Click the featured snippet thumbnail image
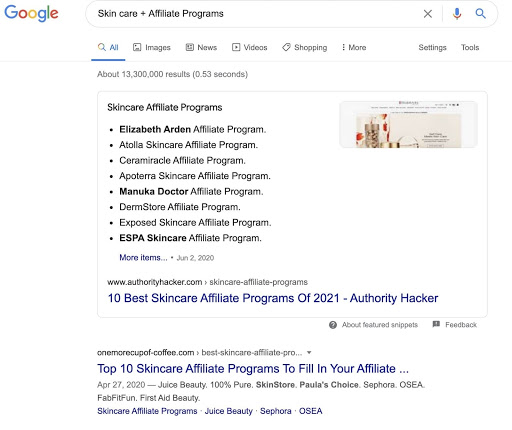Viewport: 512px width, 430px height. (x=408, y=124)
